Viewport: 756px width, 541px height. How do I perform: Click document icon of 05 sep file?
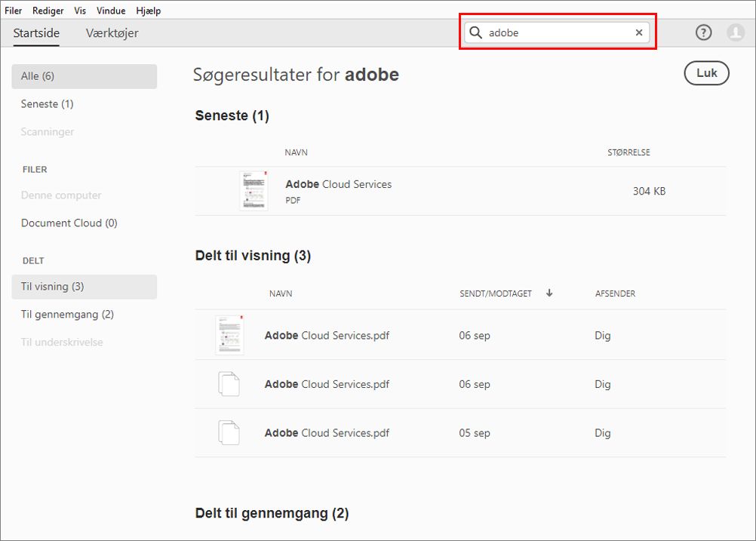click(229, 433)
